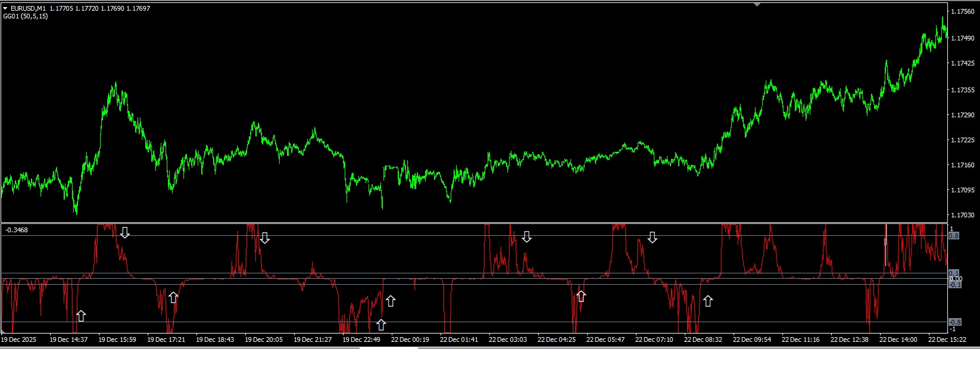Select the down arrow signal above 22 Dec 07:10

pyautogui.click(x=653, y=237)
